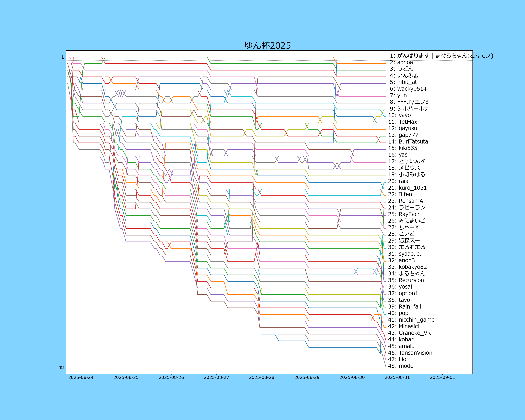
Task: Click the chart title ゆん杯2025
Action: (x=268, y=45)
